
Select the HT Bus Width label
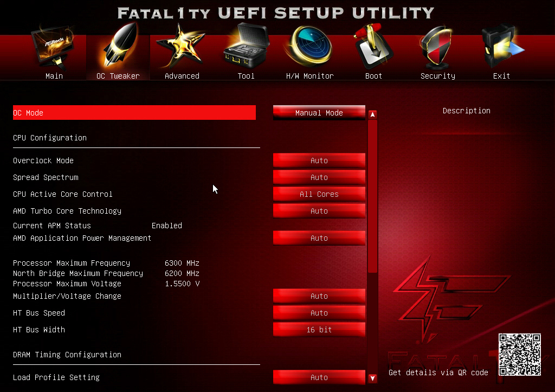(39, 329)
